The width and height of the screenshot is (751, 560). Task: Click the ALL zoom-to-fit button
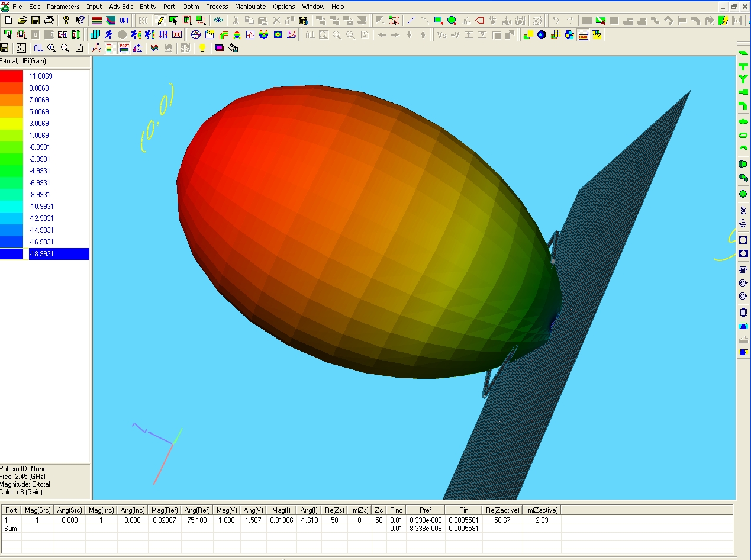click(38, 48)
